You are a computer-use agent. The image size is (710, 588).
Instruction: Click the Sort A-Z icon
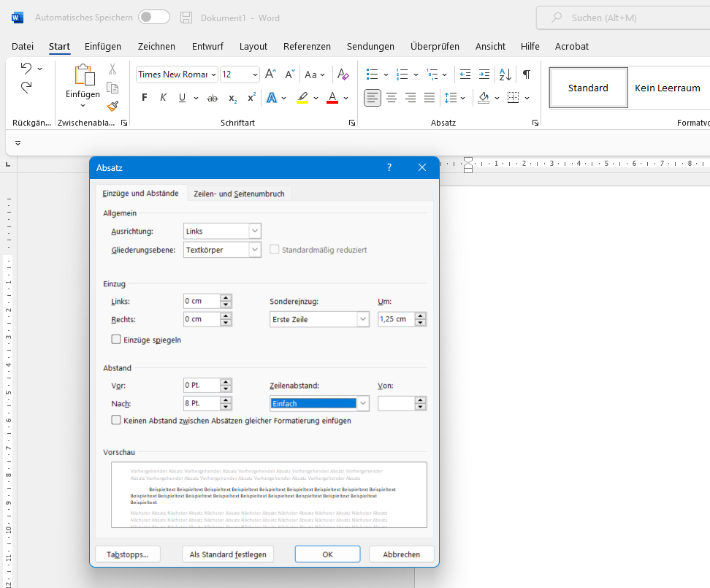tap(505, 75)
